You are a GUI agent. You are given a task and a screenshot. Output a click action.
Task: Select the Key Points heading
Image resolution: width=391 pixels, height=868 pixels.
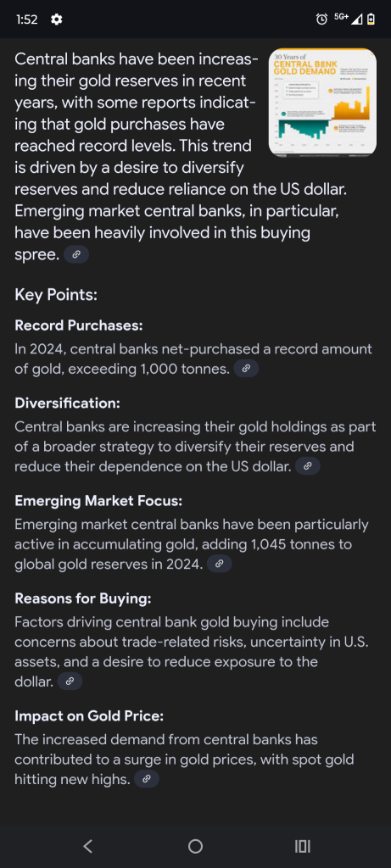tap(56, 295)
